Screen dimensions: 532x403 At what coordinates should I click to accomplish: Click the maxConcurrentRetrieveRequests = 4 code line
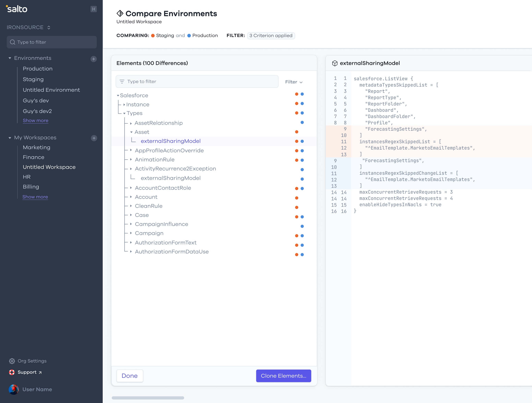click(406, 199)
